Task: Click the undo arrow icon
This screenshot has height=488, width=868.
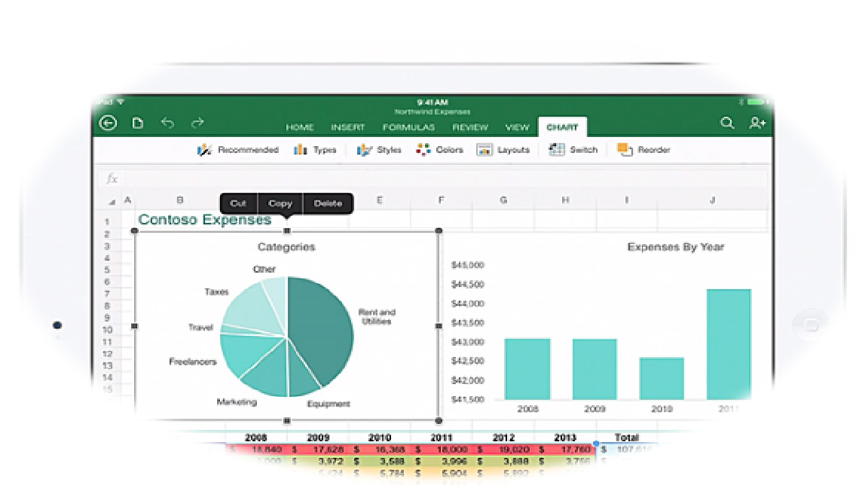Action: (168, 124)
